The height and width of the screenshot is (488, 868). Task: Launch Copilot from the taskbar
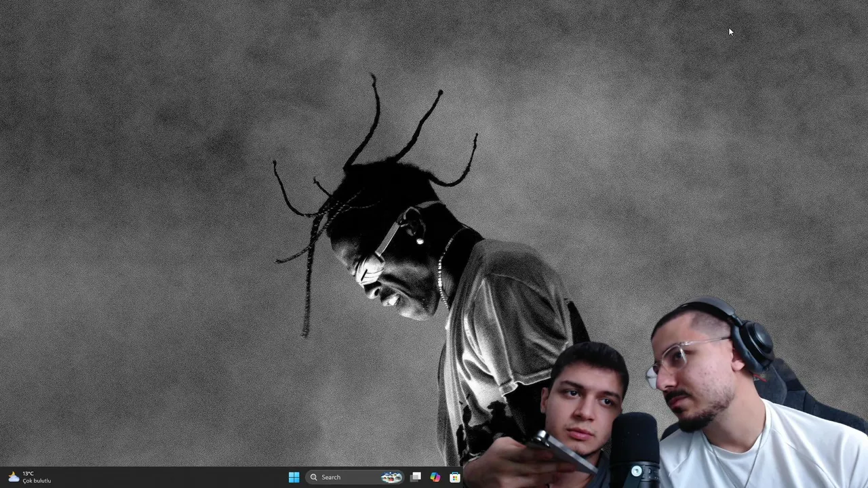pos(435,477)
